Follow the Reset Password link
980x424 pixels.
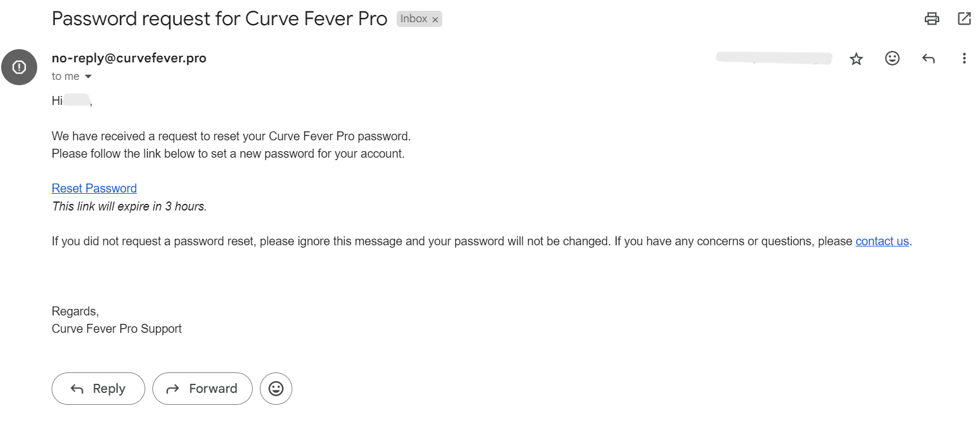(94, 188)
